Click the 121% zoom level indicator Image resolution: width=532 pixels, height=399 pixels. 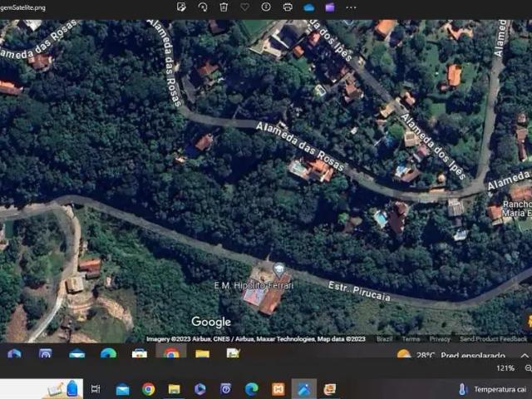[505, 368]
